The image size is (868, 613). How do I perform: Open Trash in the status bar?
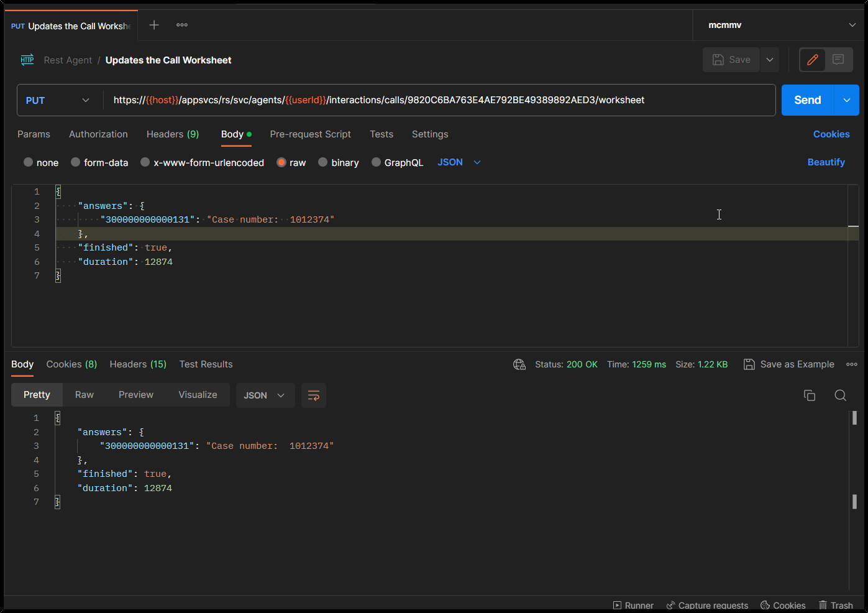click(836, 606)
